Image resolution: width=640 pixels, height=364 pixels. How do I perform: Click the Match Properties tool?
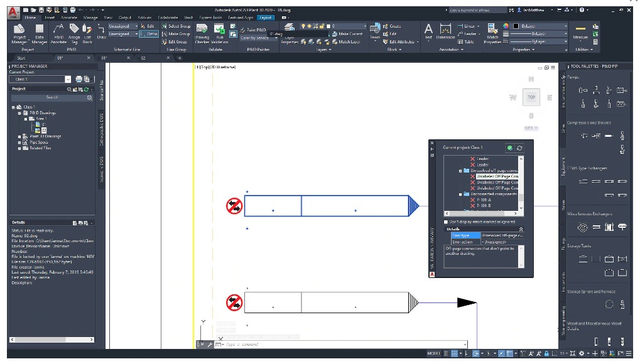point(492,33)
